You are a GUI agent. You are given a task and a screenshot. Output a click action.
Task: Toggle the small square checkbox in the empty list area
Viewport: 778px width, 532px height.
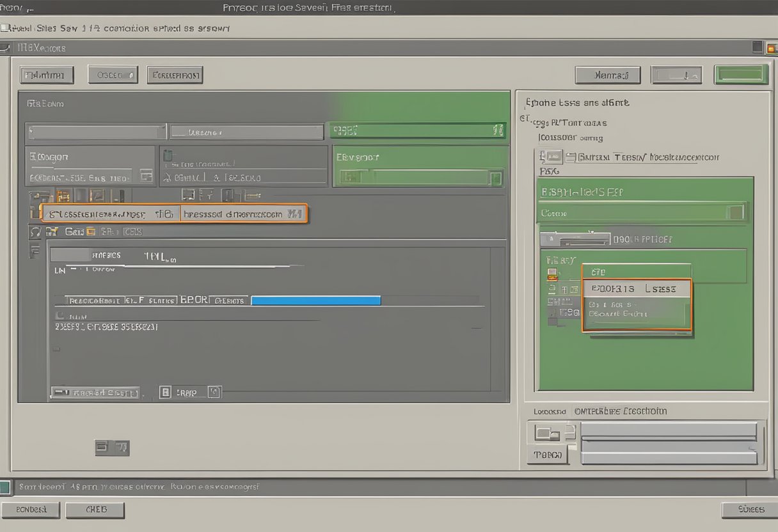(56, 349)
